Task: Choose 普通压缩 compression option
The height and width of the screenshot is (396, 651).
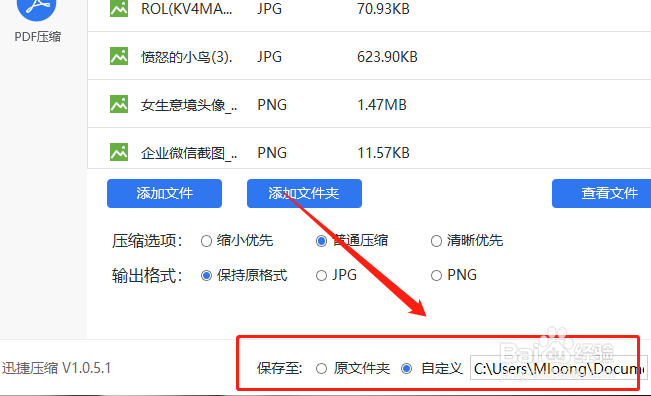Action: [352, 241]
